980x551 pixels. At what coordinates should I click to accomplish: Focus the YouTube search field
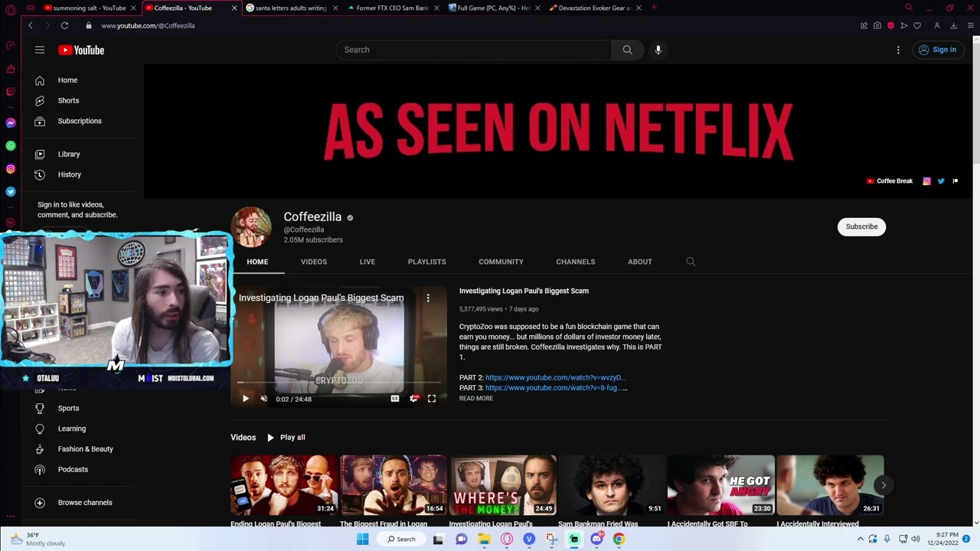tap(474, 50)
